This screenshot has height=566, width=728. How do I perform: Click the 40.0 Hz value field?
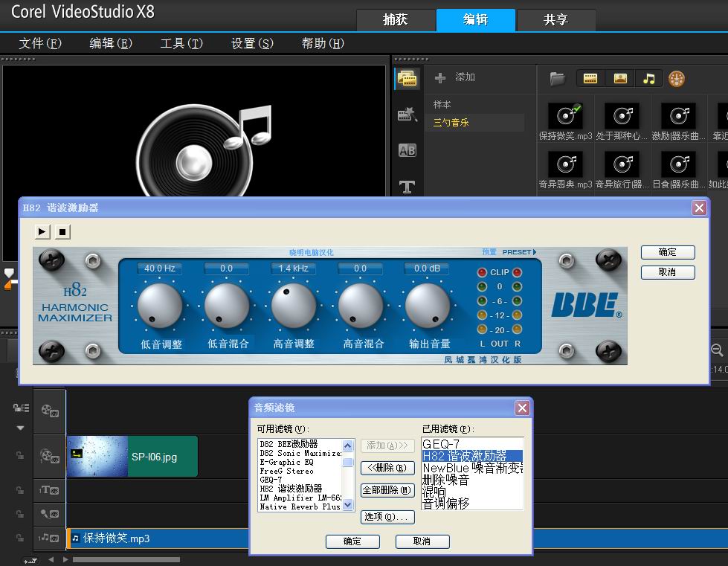[160, 268]
